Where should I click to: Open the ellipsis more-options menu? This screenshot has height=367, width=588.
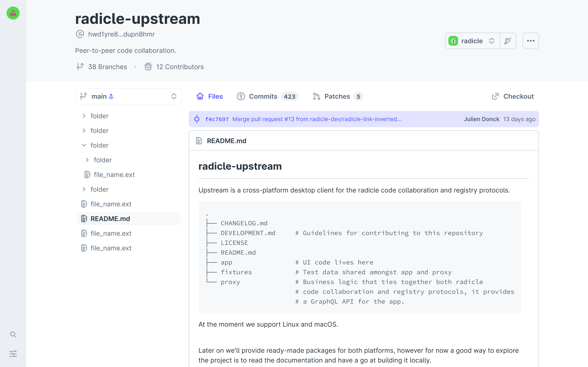(531, 41)
